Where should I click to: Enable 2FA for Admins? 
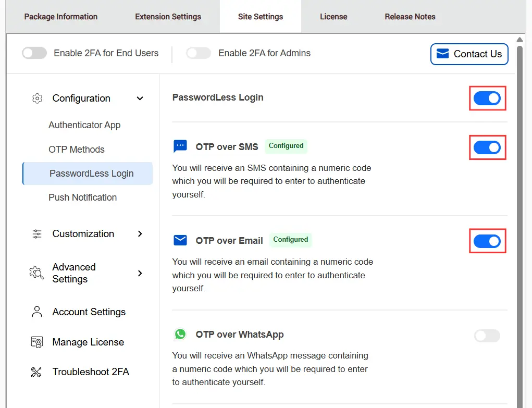click(x=198, y=53)
